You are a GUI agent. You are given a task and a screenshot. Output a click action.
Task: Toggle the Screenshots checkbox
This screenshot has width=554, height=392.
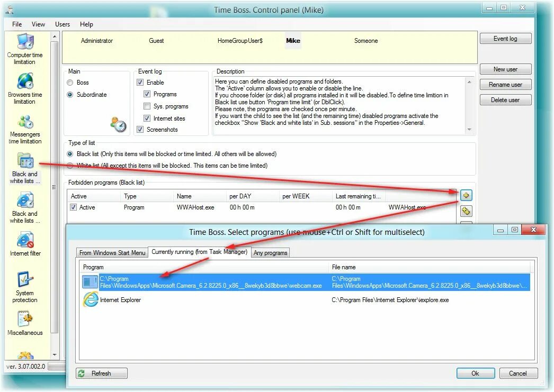tap(140, 130)
